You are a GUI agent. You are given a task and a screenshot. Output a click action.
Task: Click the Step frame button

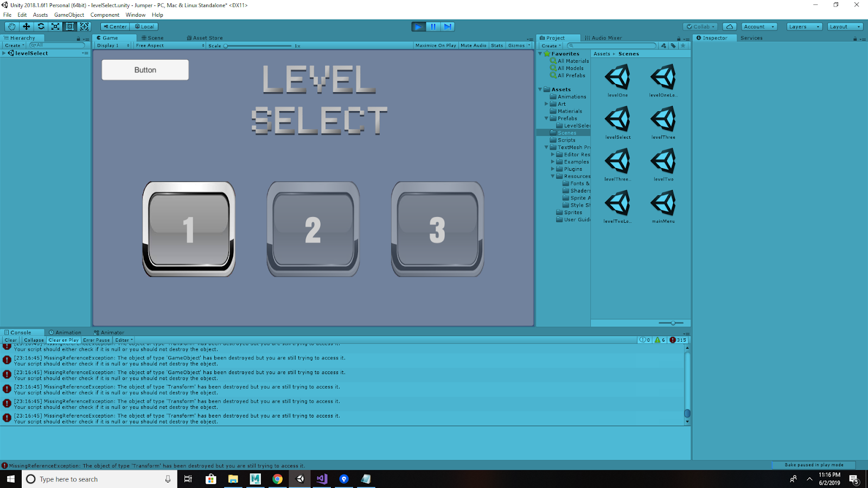[448, 27]
